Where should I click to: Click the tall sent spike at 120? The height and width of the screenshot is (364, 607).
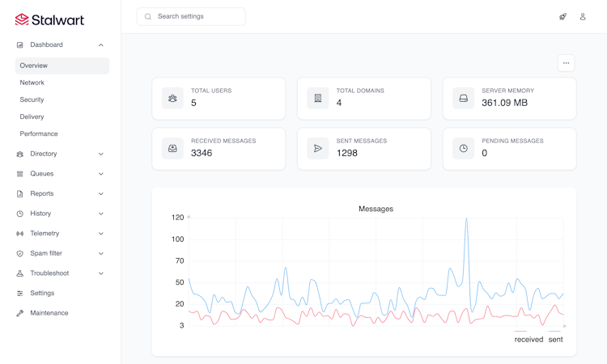coord(466,219)
